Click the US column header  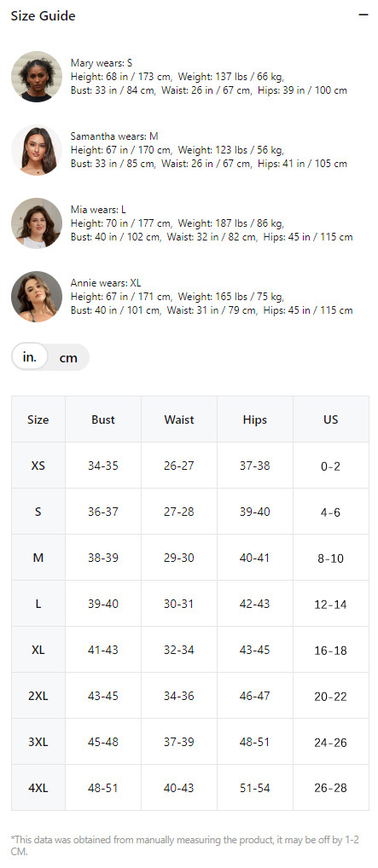[x=331, y=420]
